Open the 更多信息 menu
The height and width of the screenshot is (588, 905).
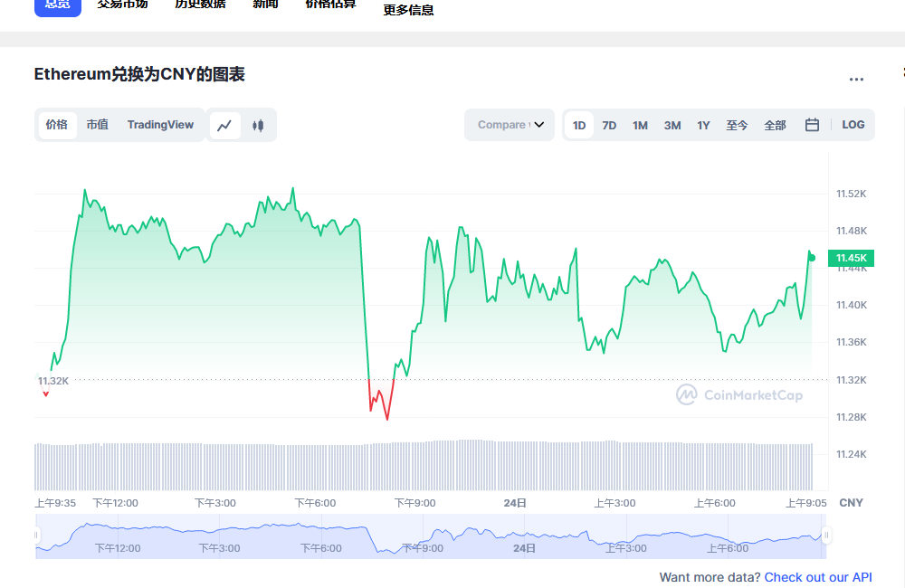point(408,10)
